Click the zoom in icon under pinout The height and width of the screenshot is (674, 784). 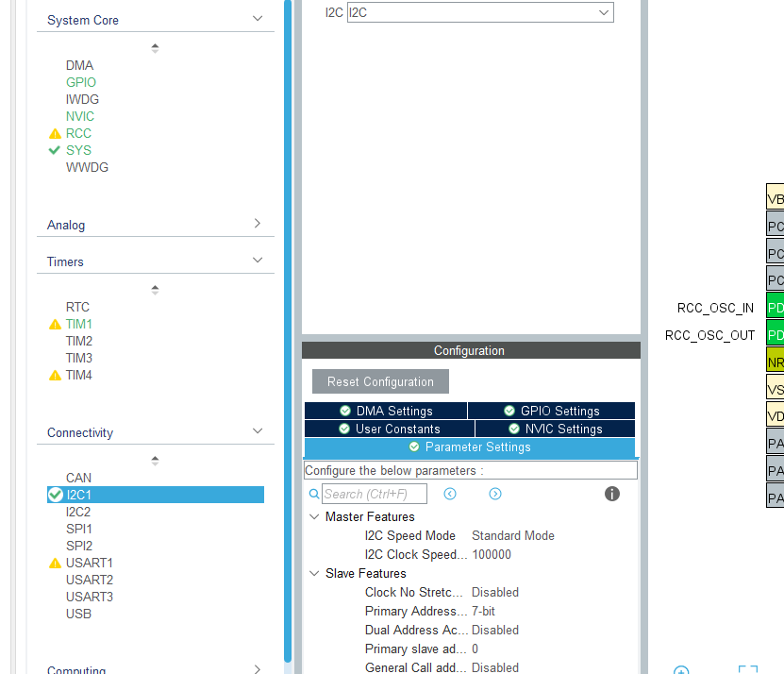(681, 670)
